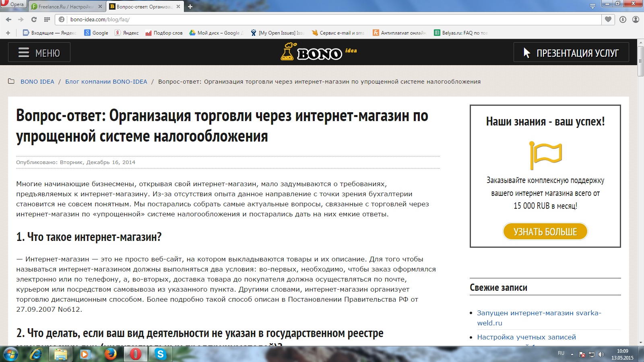Click the folder icon in breadcrumbs
Image resolution: width=644 pixels, height=362 pixels.
12,81
